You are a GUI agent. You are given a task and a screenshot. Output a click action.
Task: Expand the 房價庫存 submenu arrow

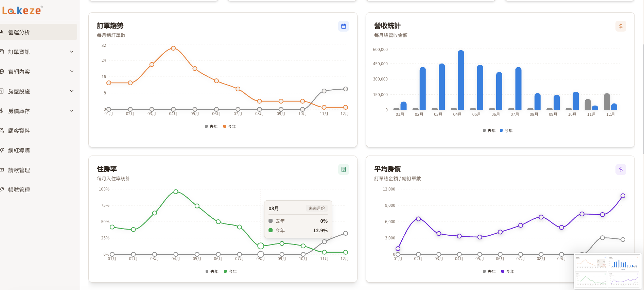point(72,111)
